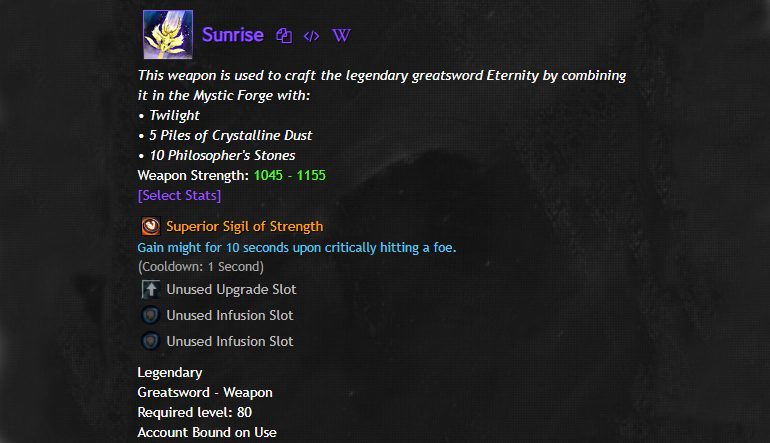Click the Twilight ingredient line
This screenshot has width=770, height=443.
point(174,115)
